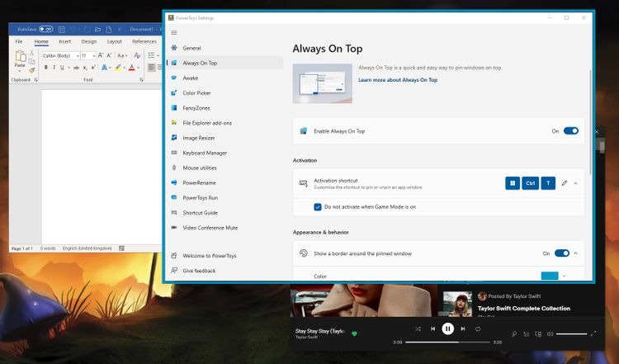This screenshot has height=364, width=619.
Task: Open the Color Picker settings page
Action: (x=225, y=93)
